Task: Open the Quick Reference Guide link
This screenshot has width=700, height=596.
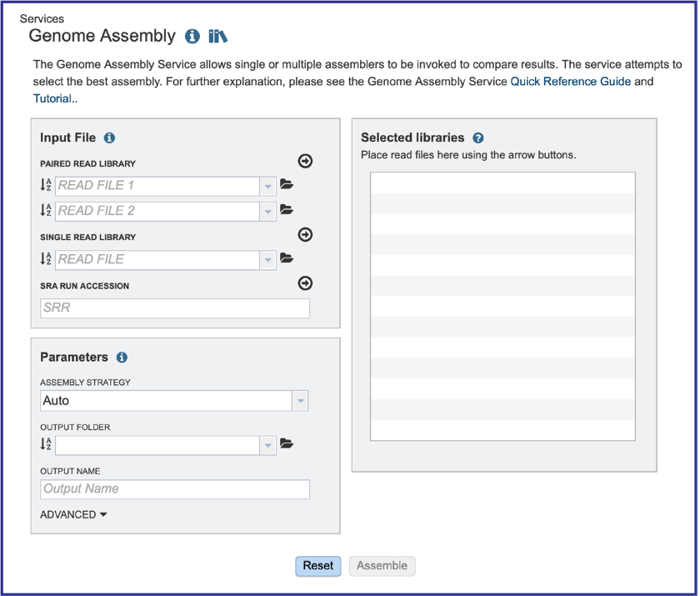Action: click(571, 82)
